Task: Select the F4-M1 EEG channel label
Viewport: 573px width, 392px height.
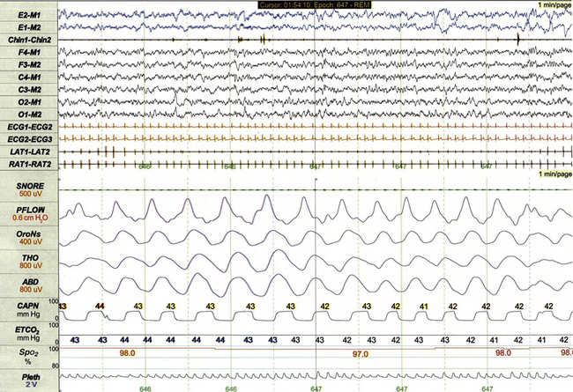Action: tap(28, 53)
